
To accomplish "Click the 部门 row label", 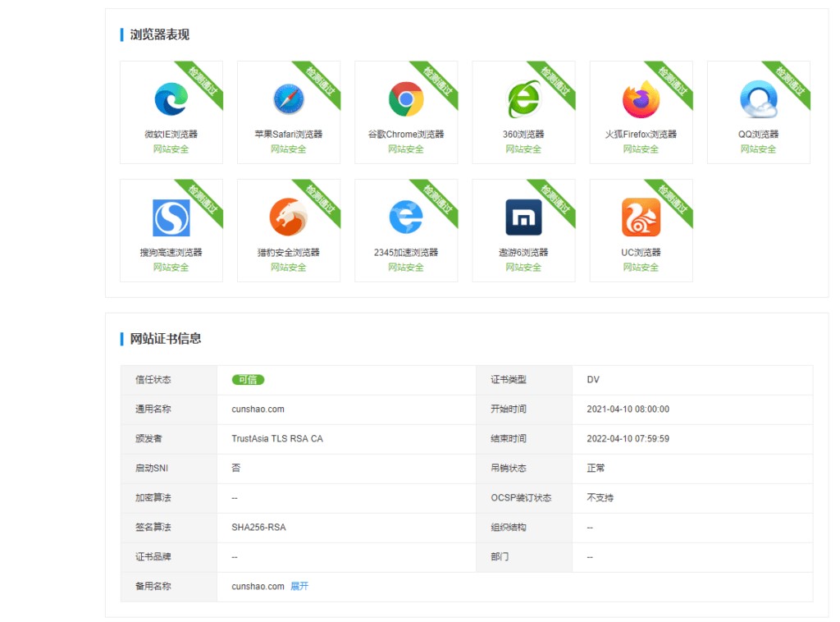I will [500, 556].
